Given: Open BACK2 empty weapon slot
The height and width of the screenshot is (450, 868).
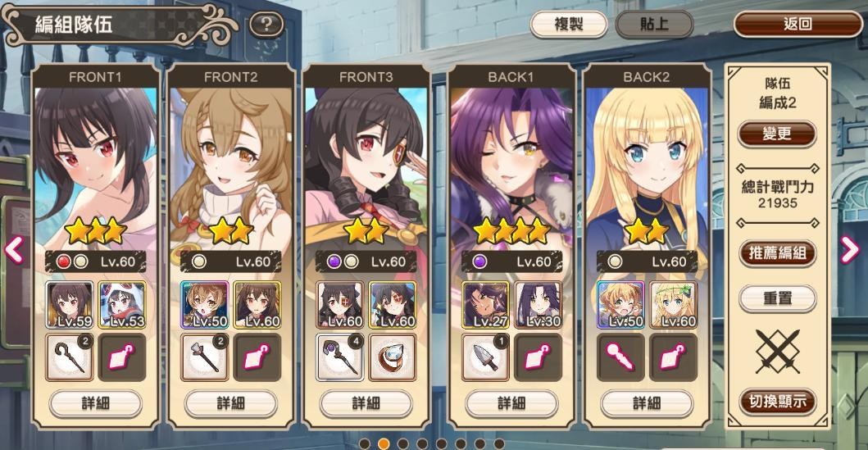Looking at the screenshot, I should [620, 357].
